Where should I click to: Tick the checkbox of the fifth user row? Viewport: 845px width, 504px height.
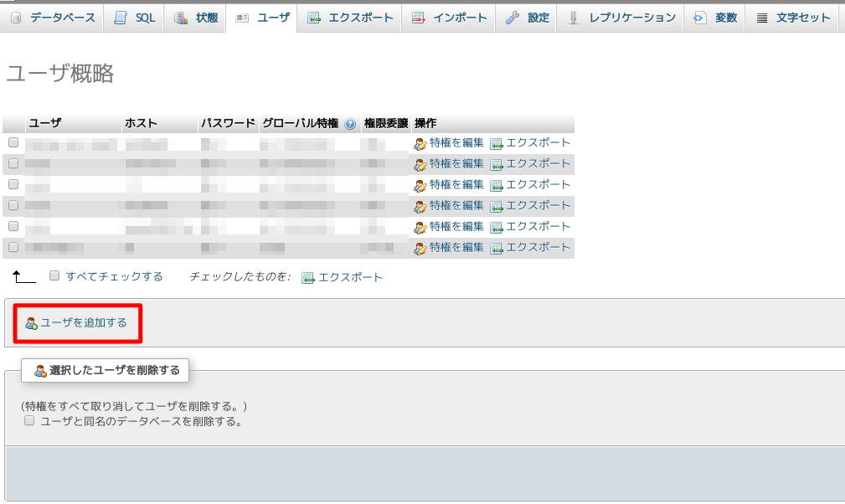(x=13, y=226)
